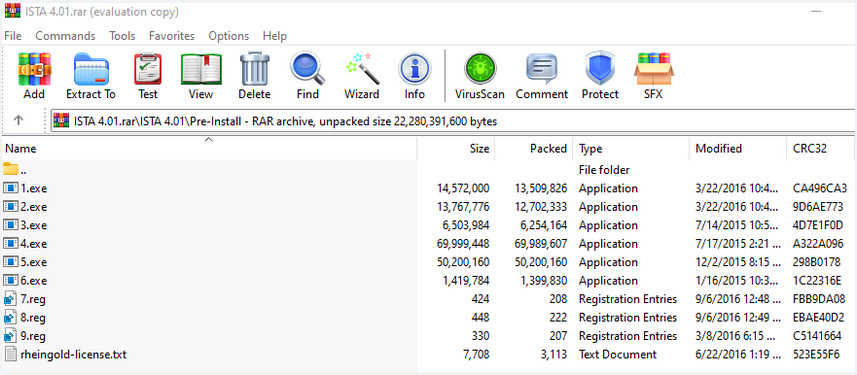Select the 4.exe application file icon
The image size is (857, 375).
[11, 244]
